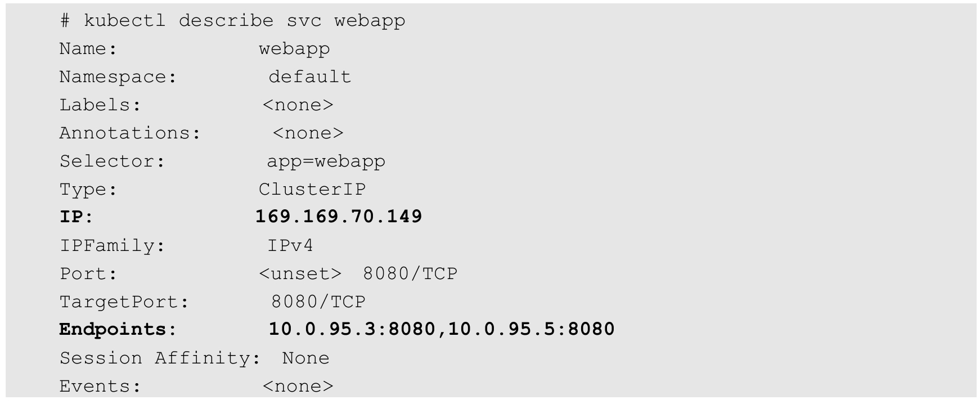Click the bold IP address 169.169.70.149
The height and width of the screenshot is (404, 980).
point(339,217)
